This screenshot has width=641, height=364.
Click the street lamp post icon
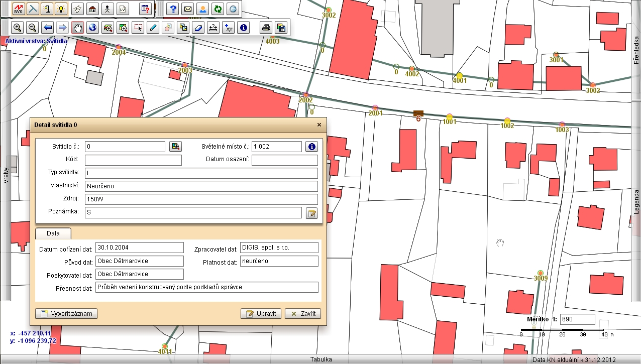(x=47, y=9)
